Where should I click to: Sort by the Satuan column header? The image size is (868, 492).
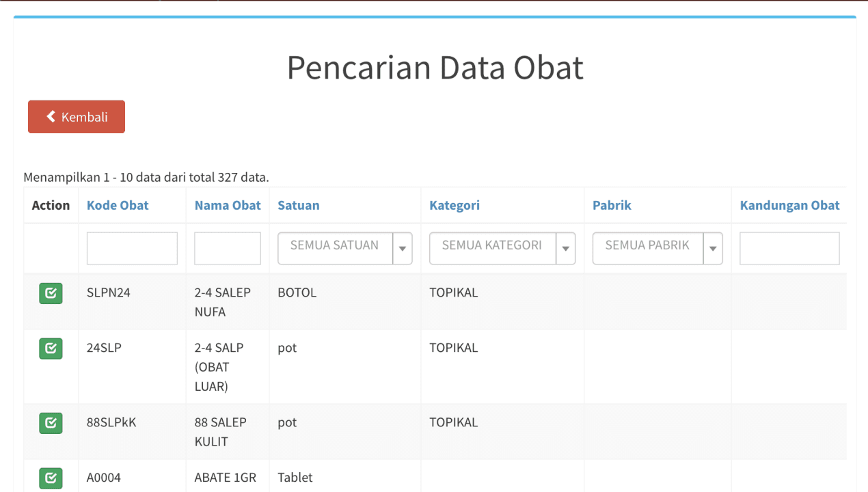299,206
